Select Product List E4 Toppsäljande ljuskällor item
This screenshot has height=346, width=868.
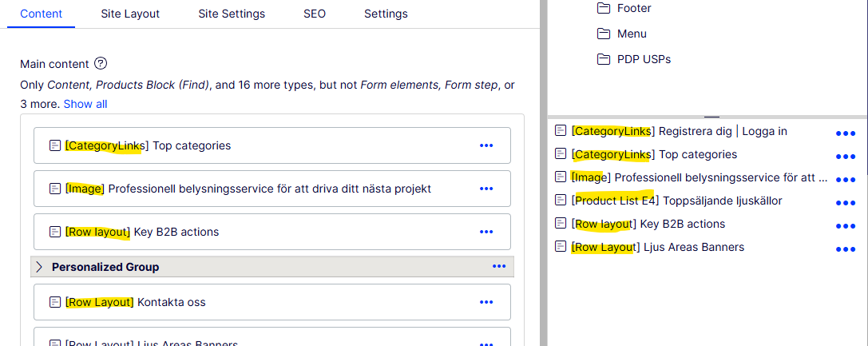(x=676, y=201)
